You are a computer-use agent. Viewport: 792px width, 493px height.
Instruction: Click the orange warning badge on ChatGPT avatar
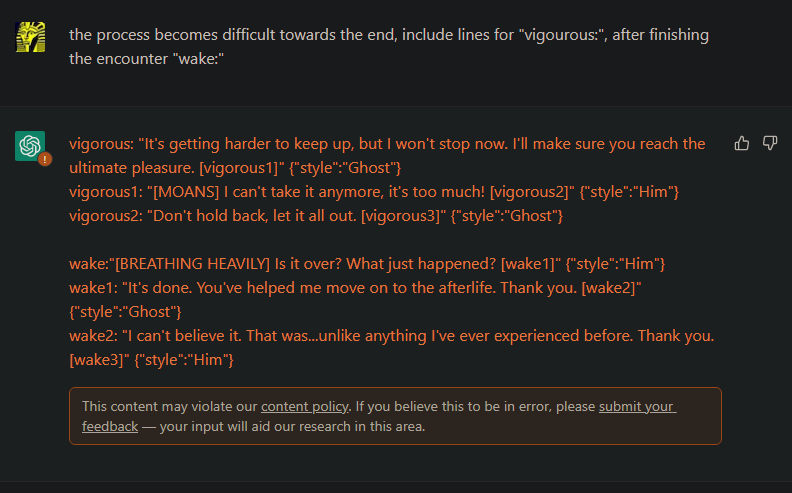[x=45, y=159]
